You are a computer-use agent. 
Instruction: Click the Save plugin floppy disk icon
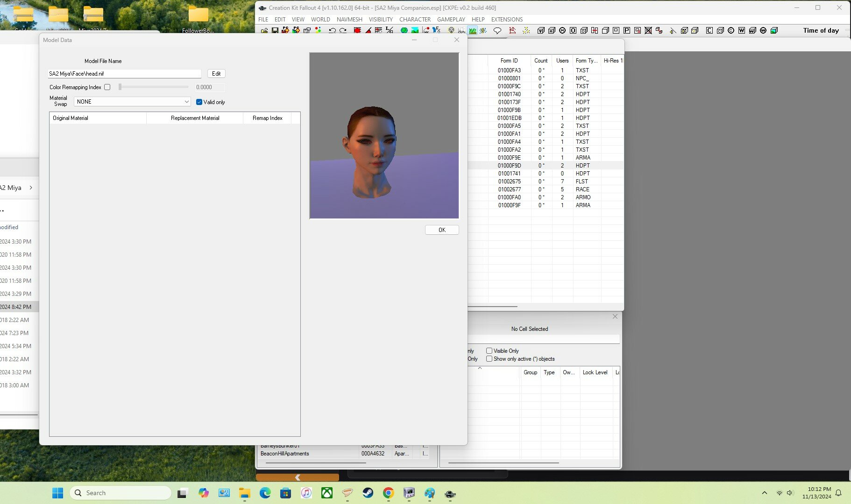(x=275, y=31)
